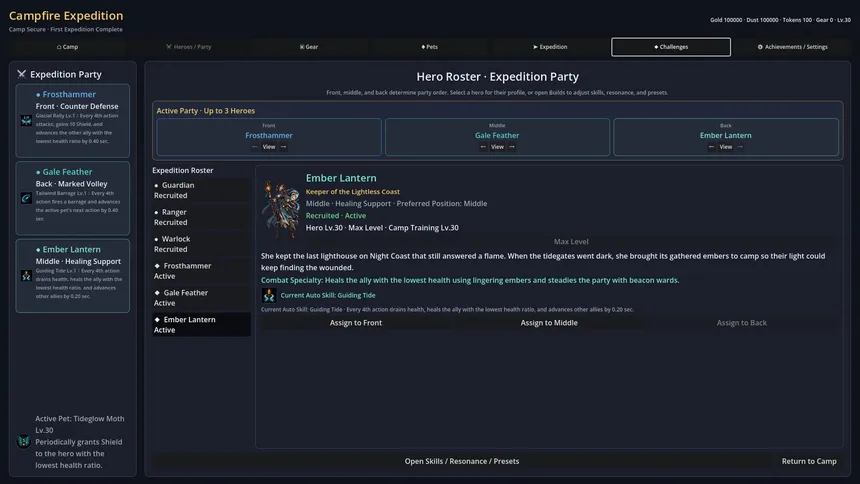The height and width of the screenshot is (484, 860).
Task: Open the Camp tab
Action: 67,47
